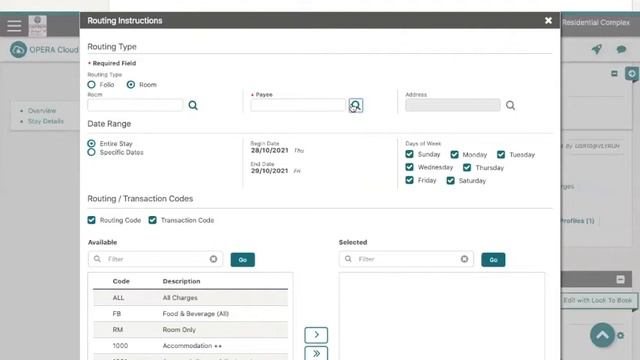Uncheck the Tuesday checkbox
This screenshot has height=360, width=640.
click(501, 155)
